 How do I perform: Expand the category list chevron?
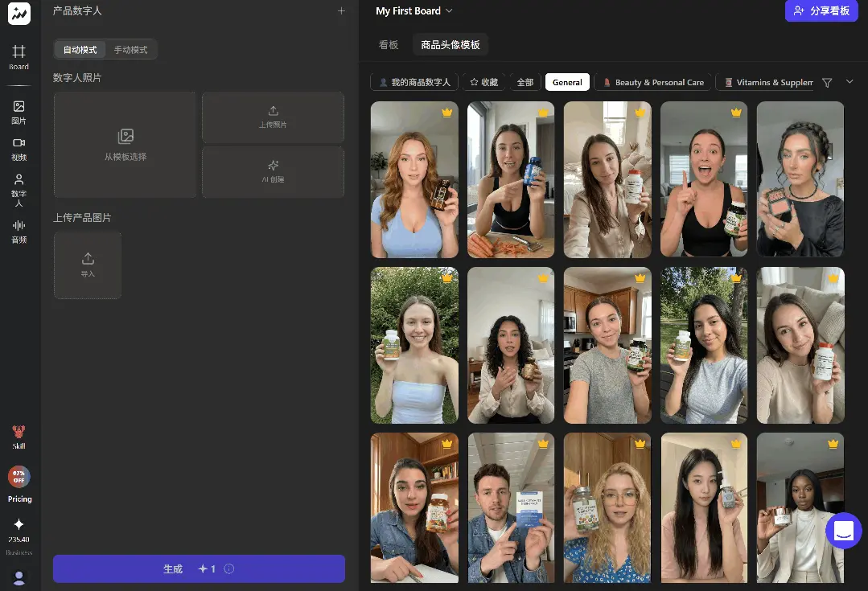pos(849,82)
